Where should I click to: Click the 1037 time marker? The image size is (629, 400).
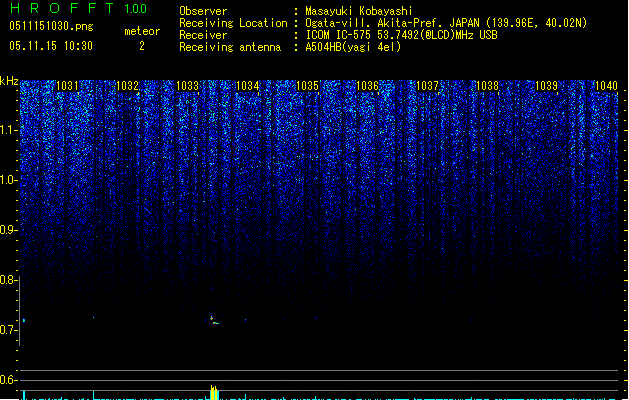click(x=427, y=86)
